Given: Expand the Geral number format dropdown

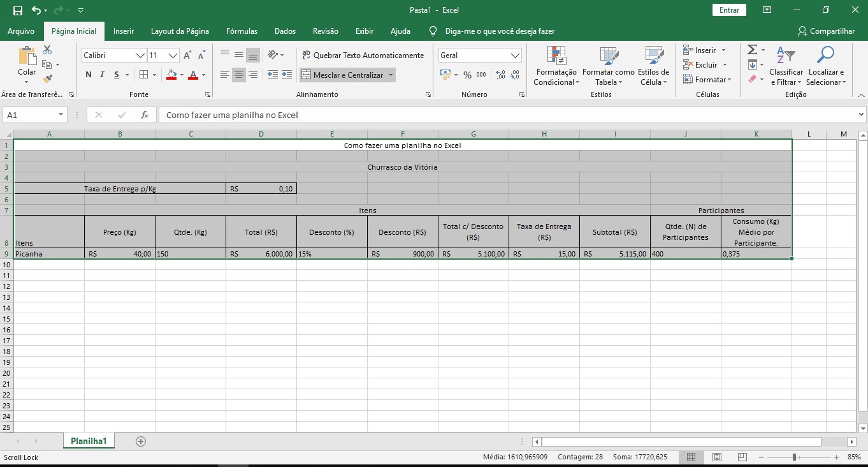Looking at the screenshot, I should [515, 56].
